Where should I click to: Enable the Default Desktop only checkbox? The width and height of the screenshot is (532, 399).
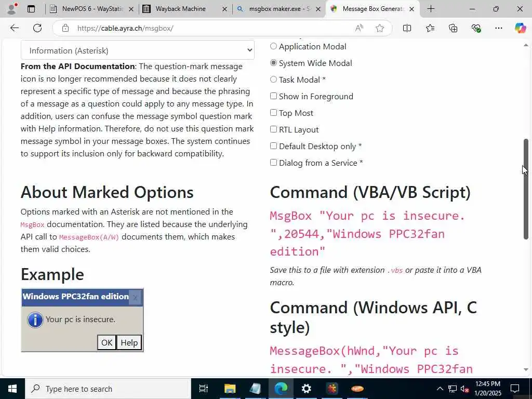pyautogui.click(x=273, y=146)
